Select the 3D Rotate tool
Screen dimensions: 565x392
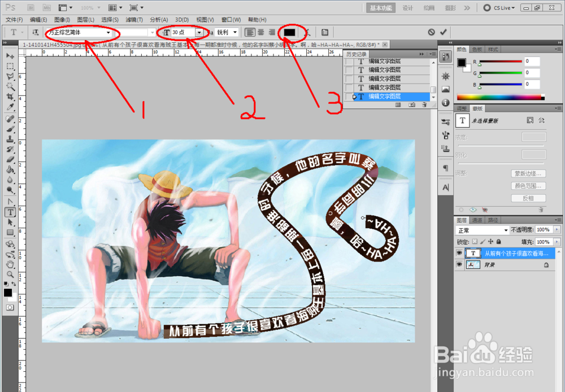[10, 244]
